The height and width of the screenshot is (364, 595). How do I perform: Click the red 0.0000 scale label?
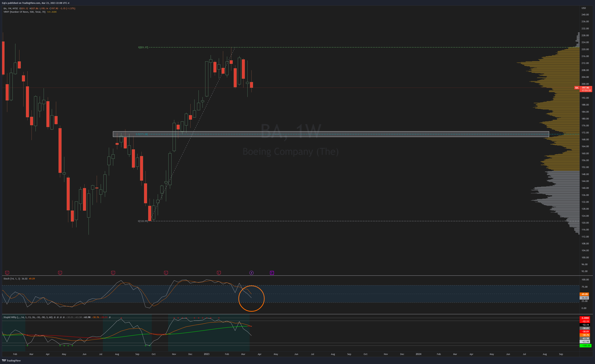(585, 318)
